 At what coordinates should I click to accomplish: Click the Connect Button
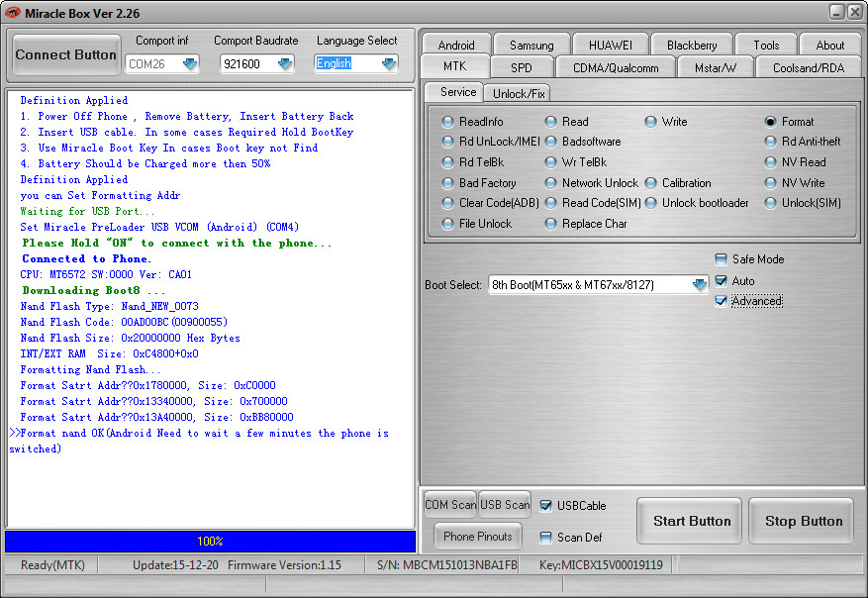click(x=66, y=54)
